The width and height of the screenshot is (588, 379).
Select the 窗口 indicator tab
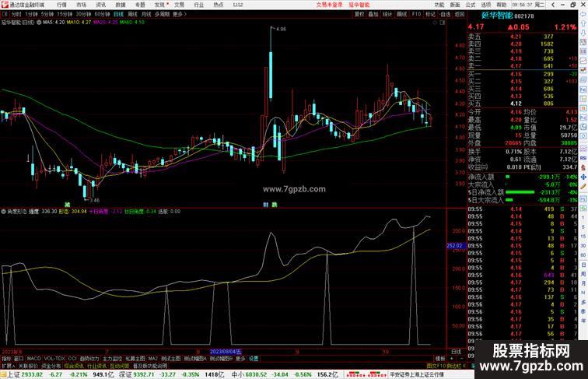click(x=19, y=359)
